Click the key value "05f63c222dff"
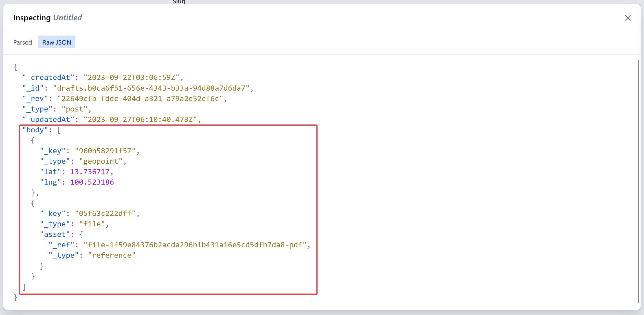The height and width of the screenshot is (315, 644). 105,214
